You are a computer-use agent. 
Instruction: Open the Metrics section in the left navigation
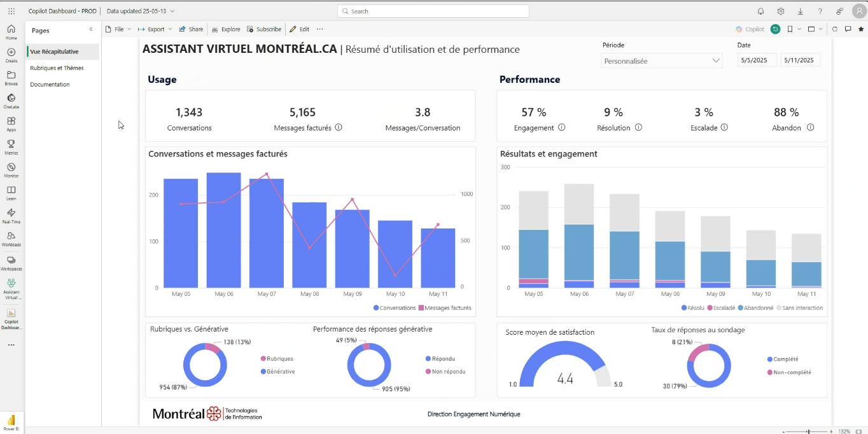tap(10, 145)
